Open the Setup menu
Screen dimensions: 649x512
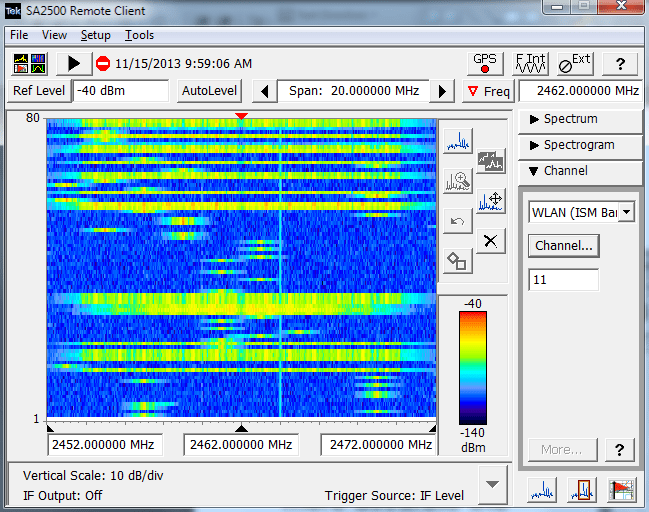pos(95,35)
